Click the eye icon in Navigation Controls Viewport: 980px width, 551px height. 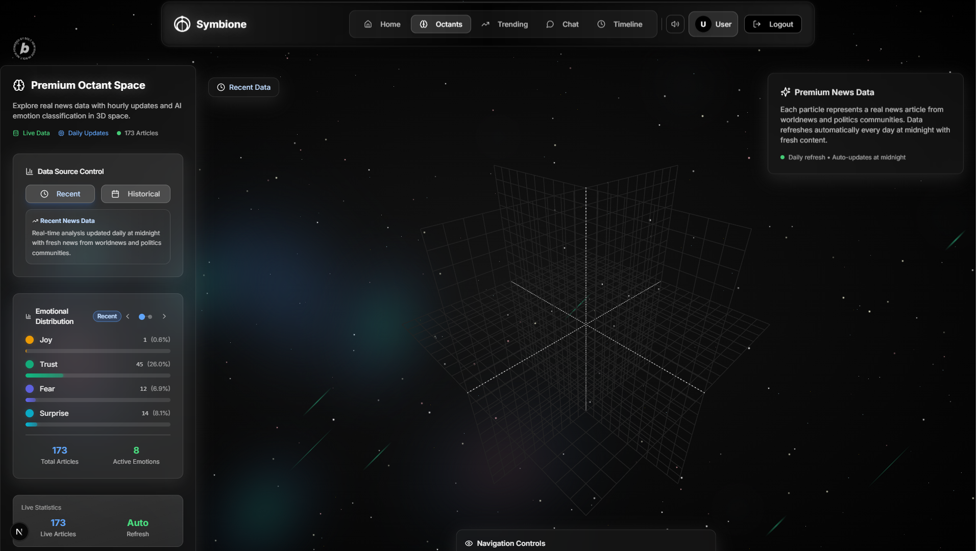pos(469,543)
